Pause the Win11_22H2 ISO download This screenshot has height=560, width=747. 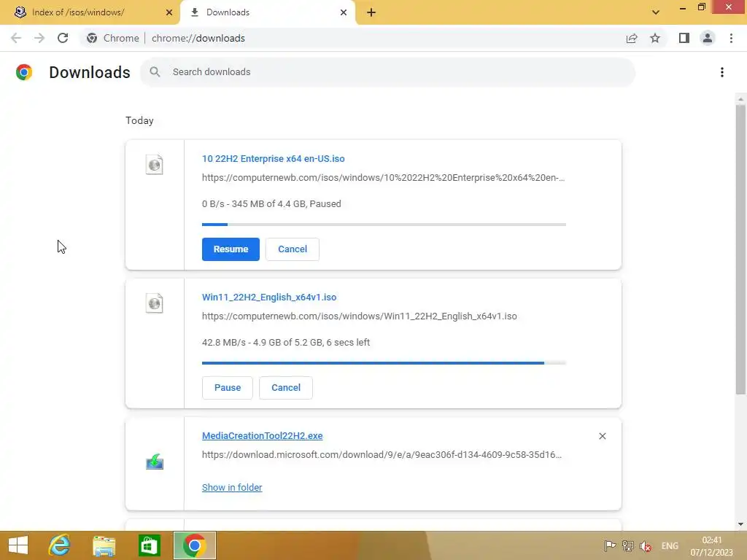[228, 388]
